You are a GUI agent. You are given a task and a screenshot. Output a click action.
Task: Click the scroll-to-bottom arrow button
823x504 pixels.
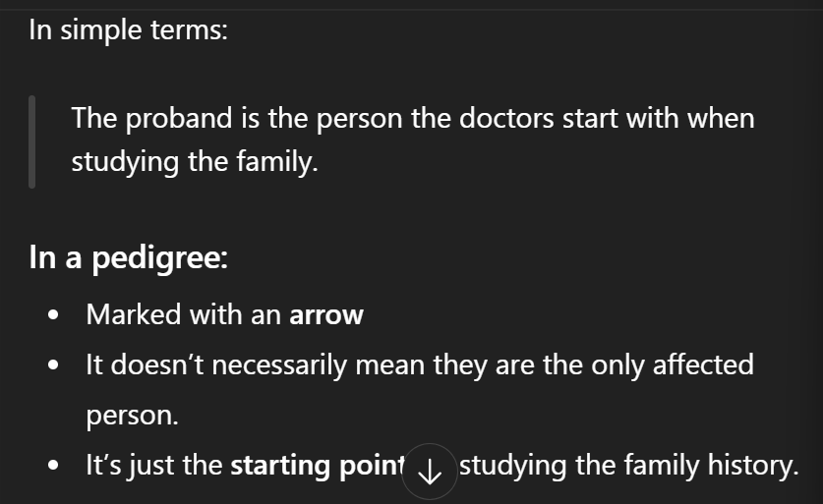(430, 473)
